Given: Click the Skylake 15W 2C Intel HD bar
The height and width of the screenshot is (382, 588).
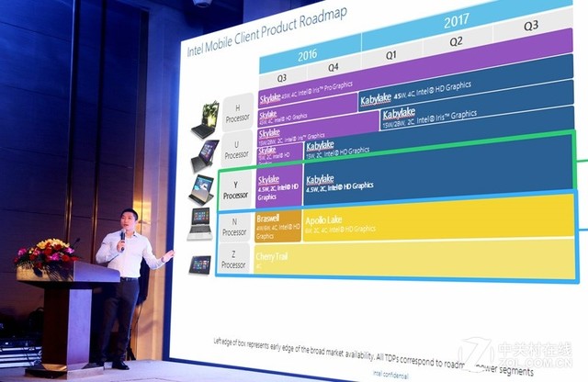Looking at the screenshot, I should pyautogui.click(x=280, y=153).
